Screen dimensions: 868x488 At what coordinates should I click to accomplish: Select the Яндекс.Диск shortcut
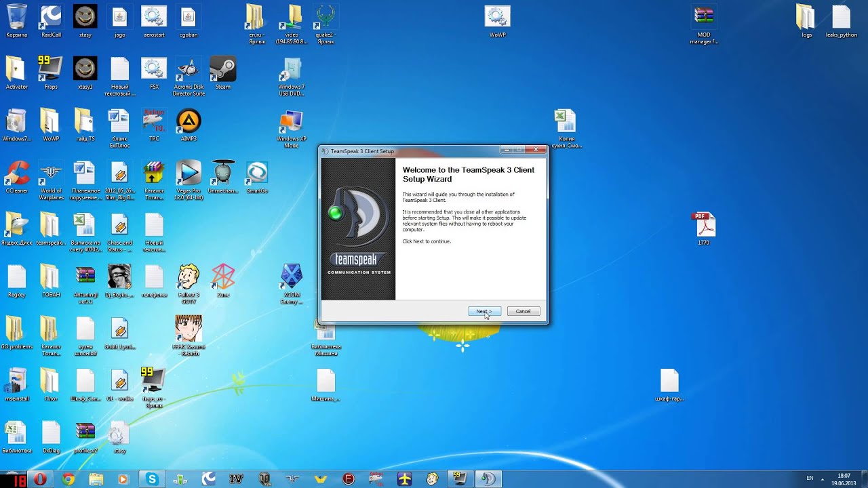(x=16, y=229)
